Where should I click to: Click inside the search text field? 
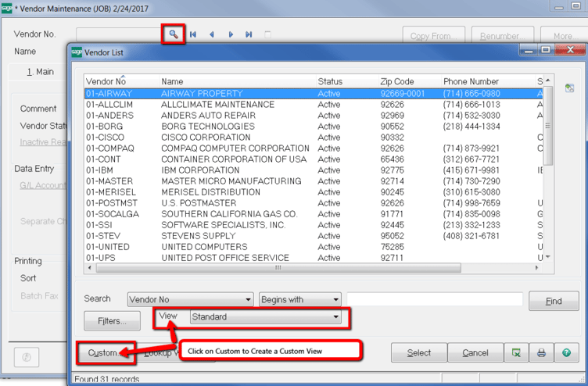point(435,299)
